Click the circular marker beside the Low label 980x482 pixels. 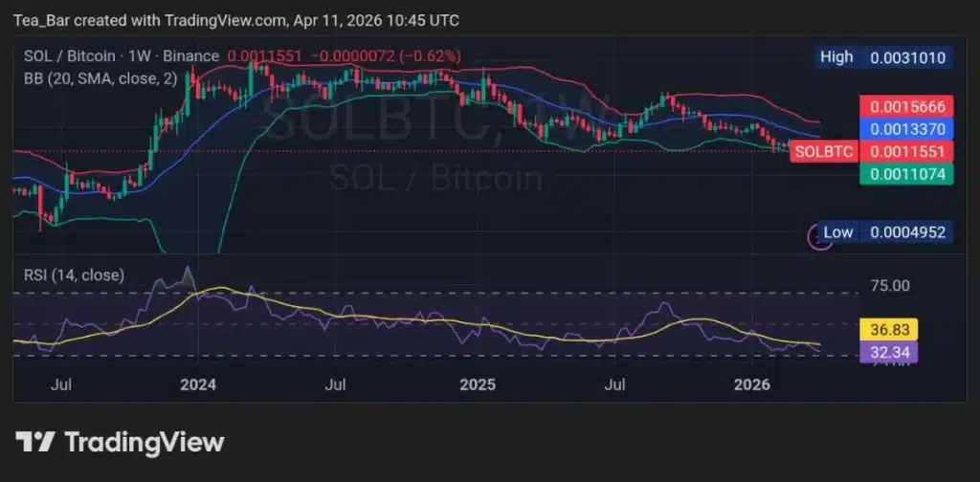[819, 236]
